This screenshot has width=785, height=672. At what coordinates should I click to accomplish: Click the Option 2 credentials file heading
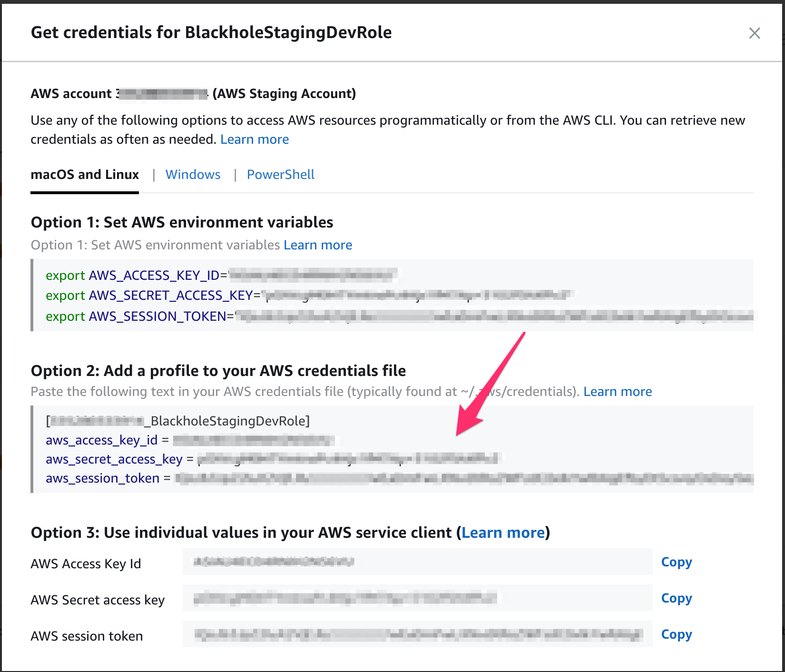pos(218,371)
